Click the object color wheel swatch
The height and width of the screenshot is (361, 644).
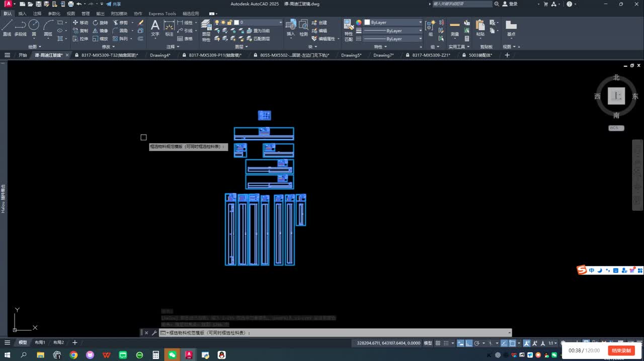click(359, 23)
